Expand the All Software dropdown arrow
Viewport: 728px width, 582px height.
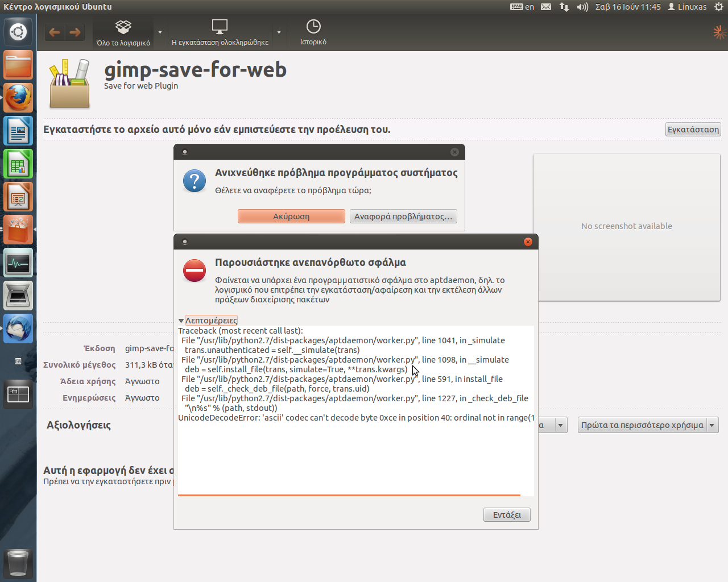pyautogui.click(x=160, y=32)
